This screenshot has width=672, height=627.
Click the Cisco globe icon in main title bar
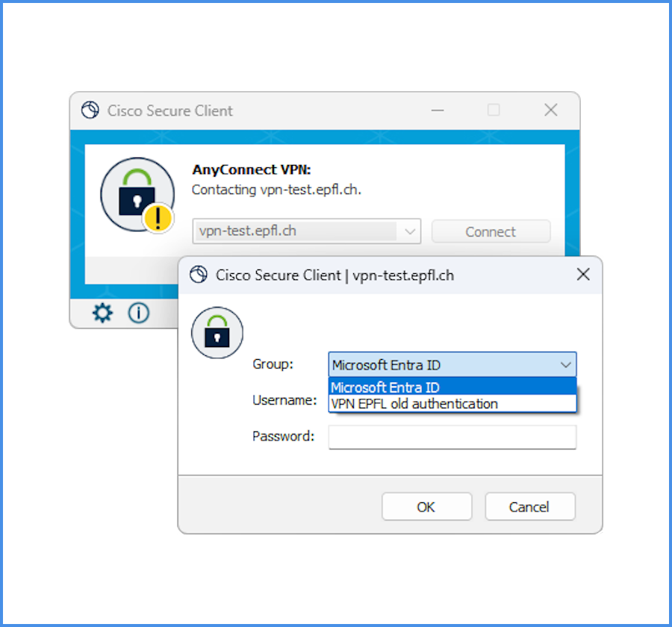90,110
